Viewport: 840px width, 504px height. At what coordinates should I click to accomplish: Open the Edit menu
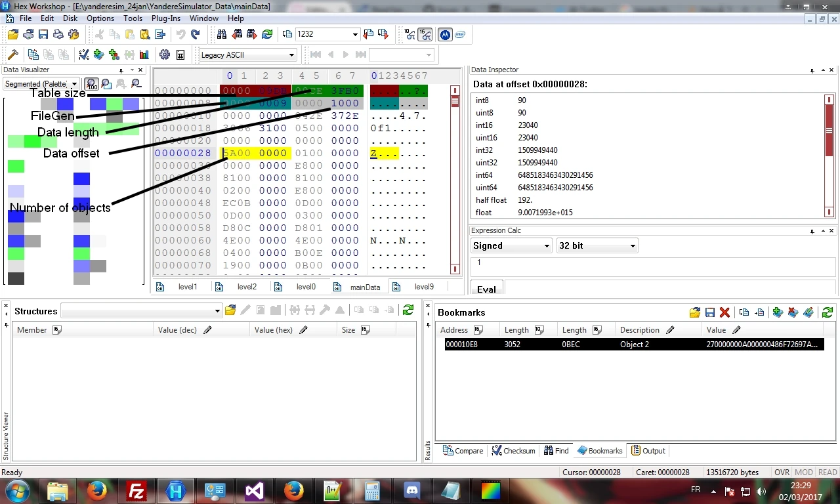pos(47,18)
